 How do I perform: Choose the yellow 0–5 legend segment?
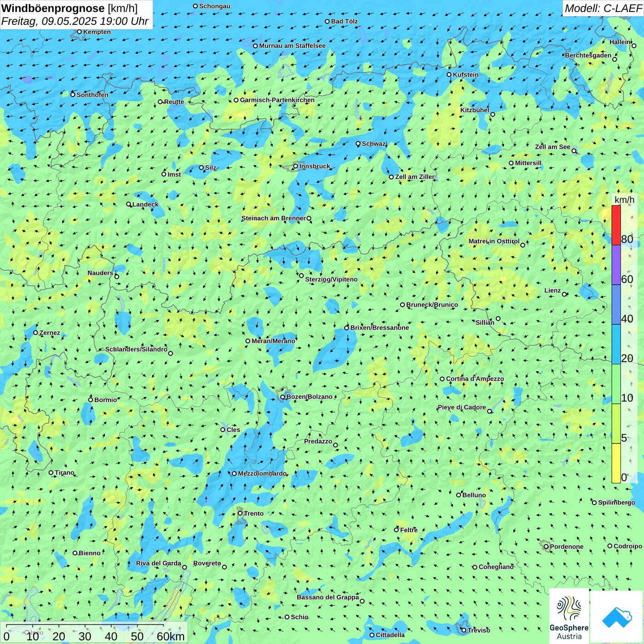point(616,463)
